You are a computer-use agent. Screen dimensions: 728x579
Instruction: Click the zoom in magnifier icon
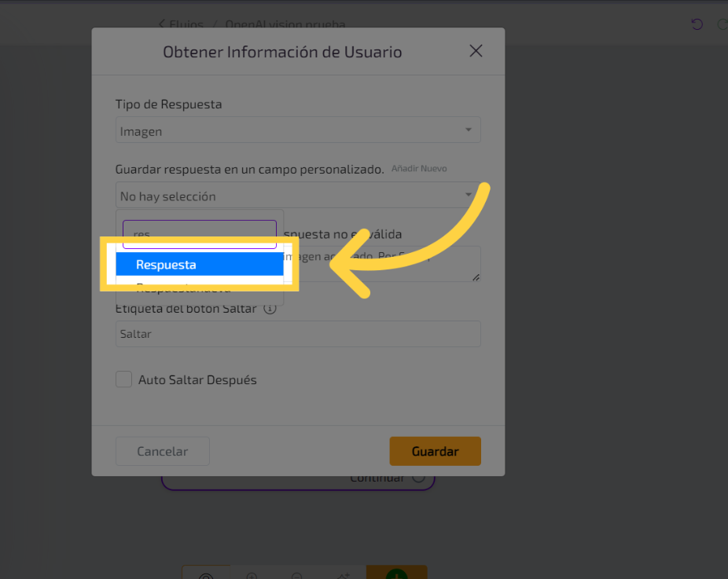tap(252, 576)
